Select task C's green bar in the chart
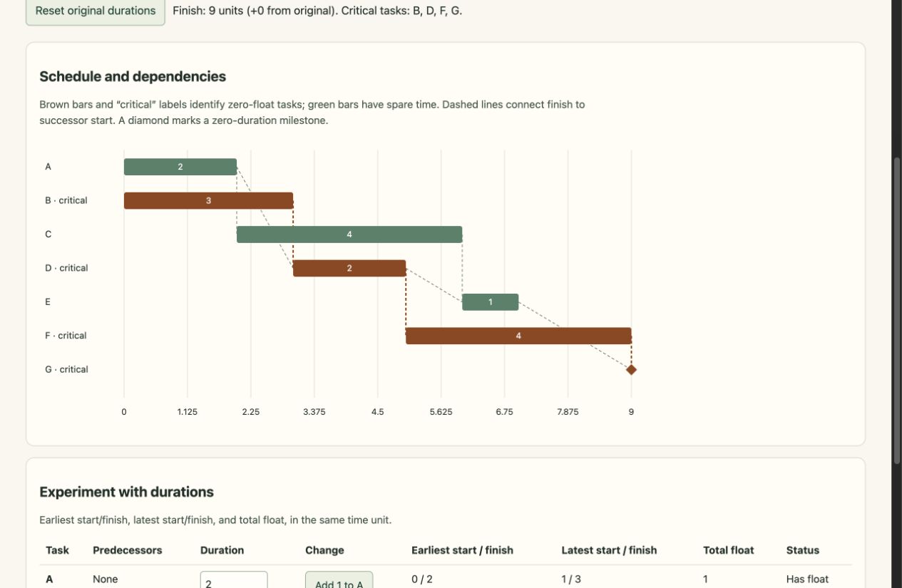Image resolution: width=902 pixels, height=588 pixels. pyautogui.click(x=349, y=234)
